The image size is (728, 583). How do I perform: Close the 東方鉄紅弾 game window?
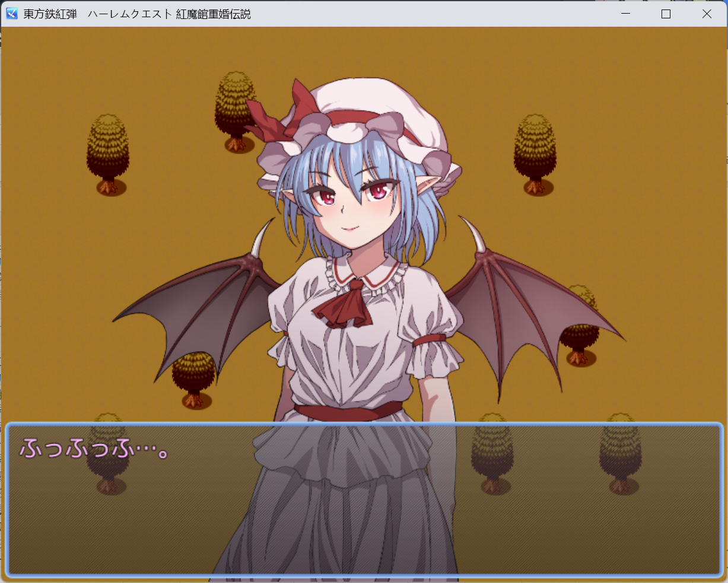tap(707, 14)
